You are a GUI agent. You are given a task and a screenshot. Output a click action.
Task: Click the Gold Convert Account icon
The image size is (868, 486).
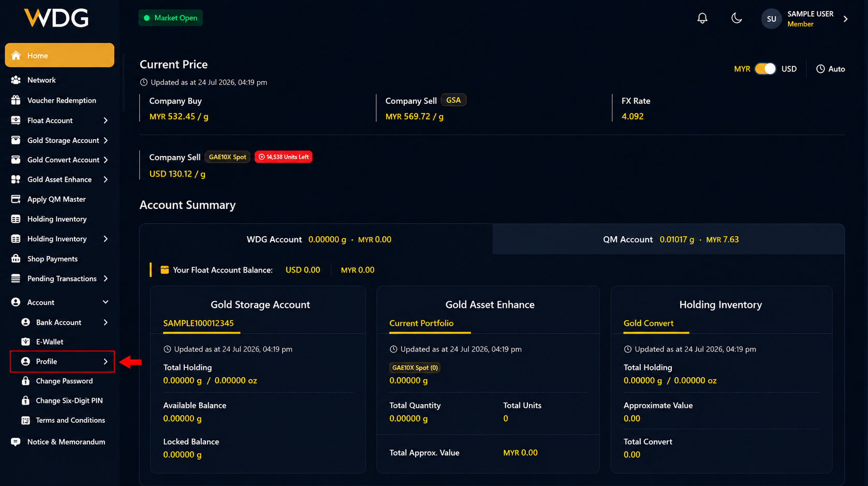click(x=16, y=160)
